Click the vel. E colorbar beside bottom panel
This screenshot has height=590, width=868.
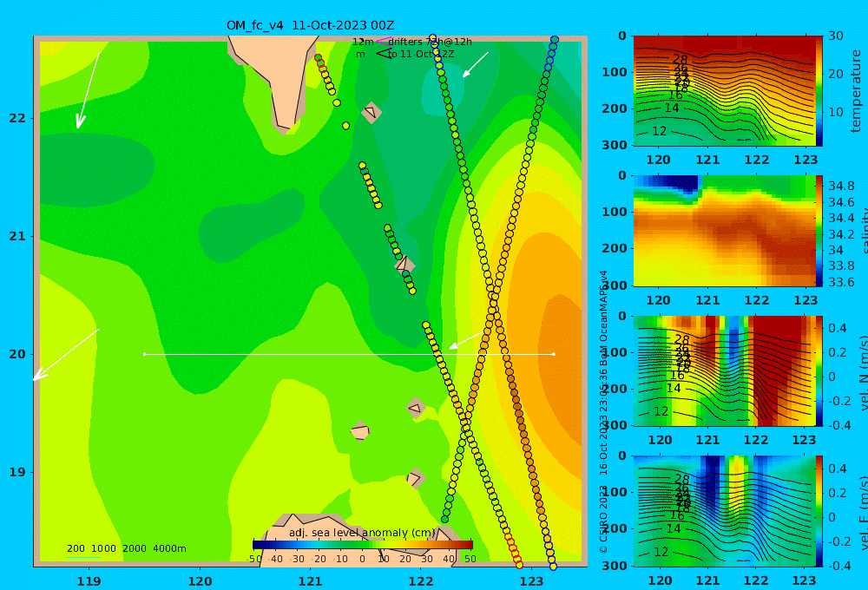pos(819,511)
